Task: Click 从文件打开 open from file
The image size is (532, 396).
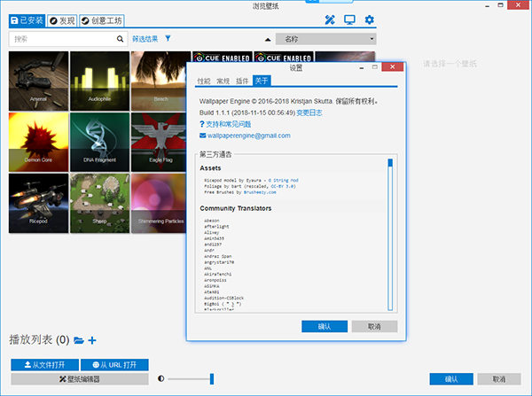Action: 45,365
